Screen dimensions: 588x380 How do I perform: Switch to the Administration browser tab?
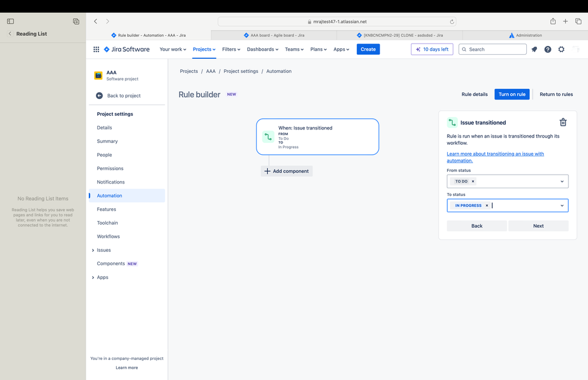525,35
